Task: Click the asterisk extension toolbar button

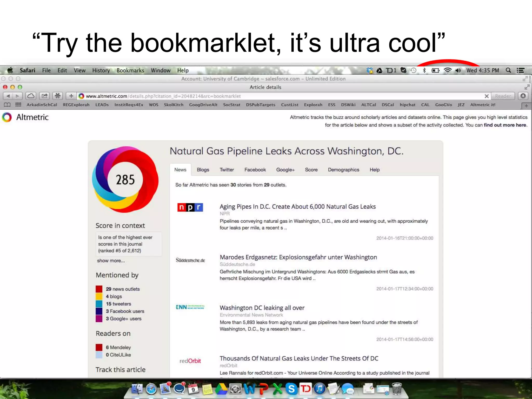Action: coord(58,96)
